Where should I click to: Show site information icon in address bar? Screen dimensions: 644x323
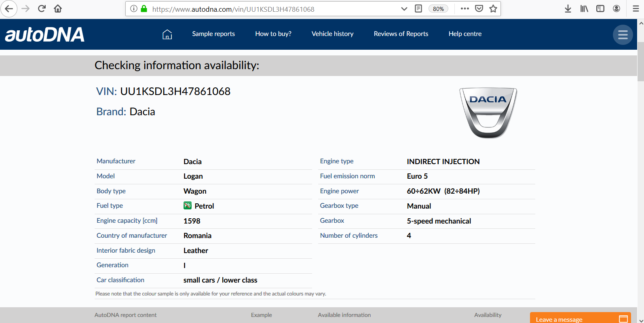pyautogui.click(x=133, y=8)
